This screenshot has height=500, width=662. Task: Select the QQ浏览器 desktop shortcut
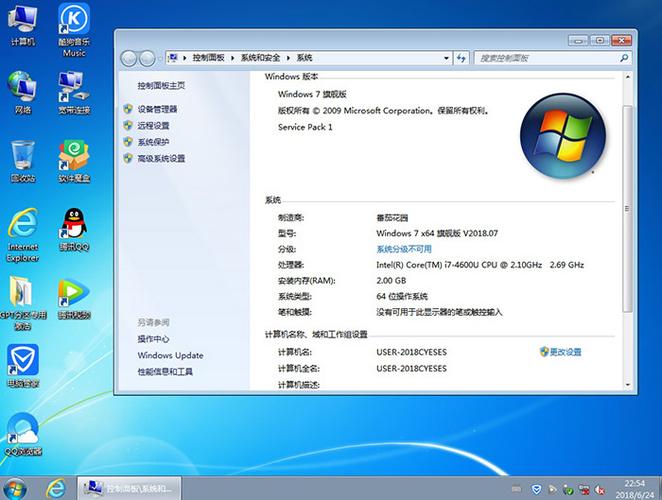pos(22,434)
